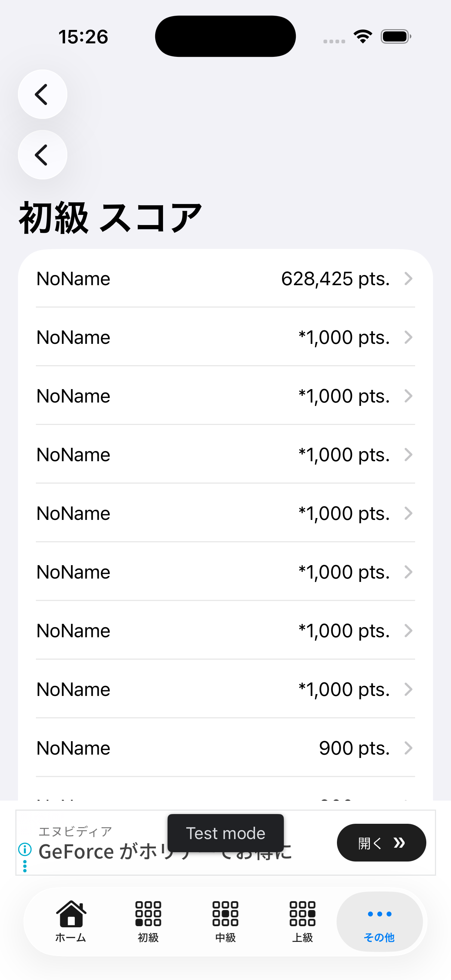The width and height of the screenshot is (451, 980).
Task: Click chevron on the first *1,000 pts. row
Action: click(408, 338)
